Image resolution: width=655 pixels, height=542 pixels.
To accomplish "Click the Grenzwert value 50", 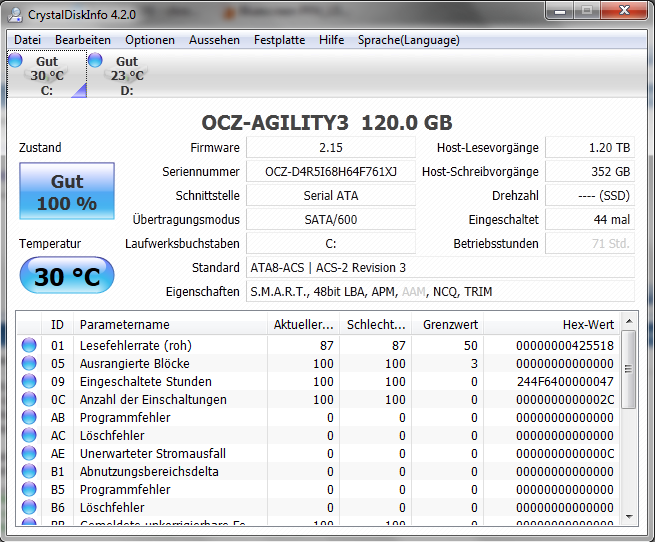I will 470,346.
